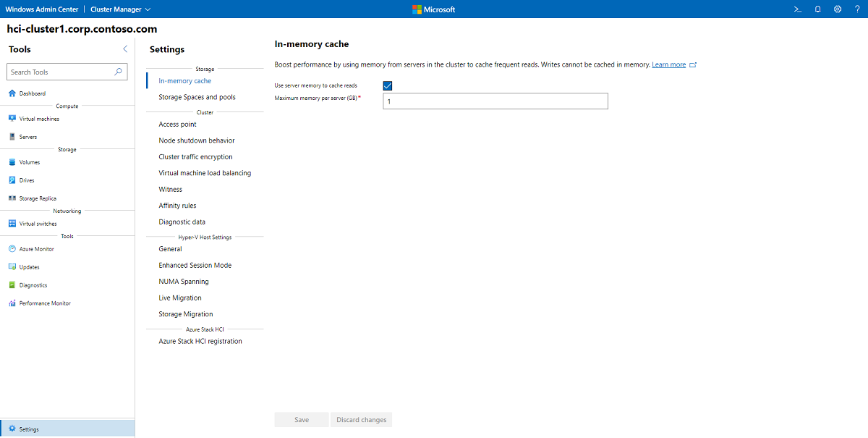Select the Virtual machines tool
The height and width of the screenshot is (438, 868).
pos(38,118)
